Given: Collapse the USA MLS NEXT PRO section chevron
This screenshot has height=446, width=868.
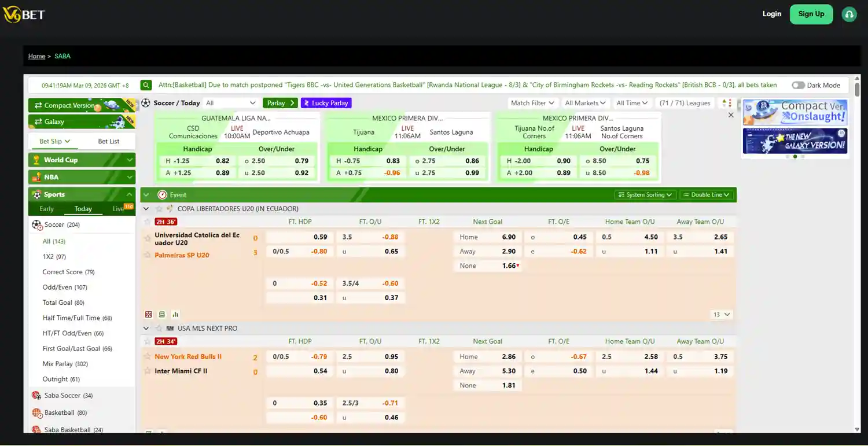Looking at the screenshot, I should (146, 328).
